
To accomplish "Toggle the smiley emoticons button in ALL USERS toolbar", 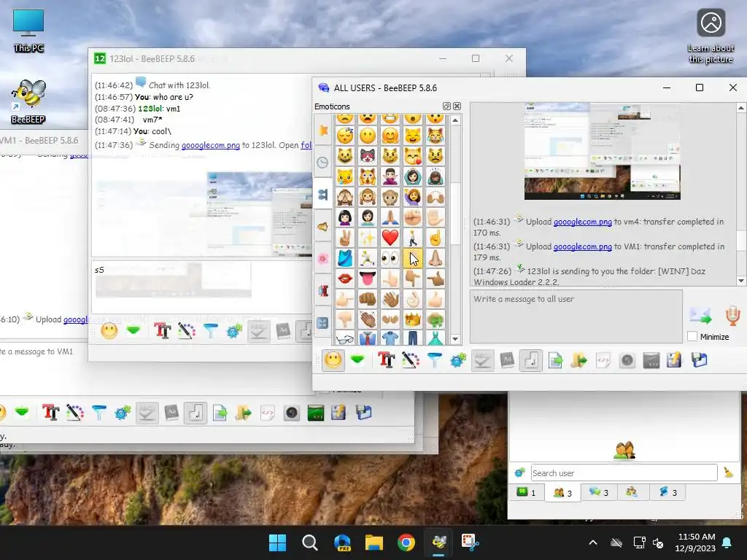I will [333, 360].
